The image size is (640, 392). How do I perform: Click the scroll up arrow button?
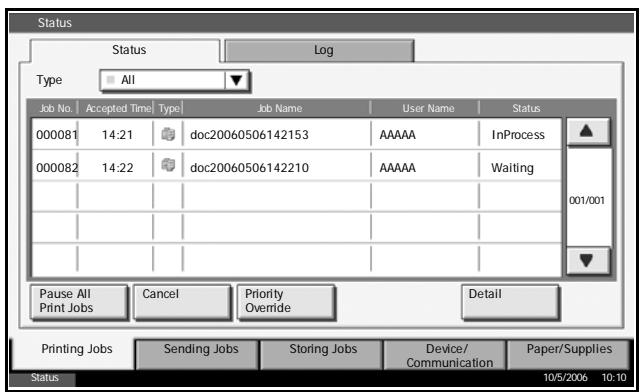[588, 132]
